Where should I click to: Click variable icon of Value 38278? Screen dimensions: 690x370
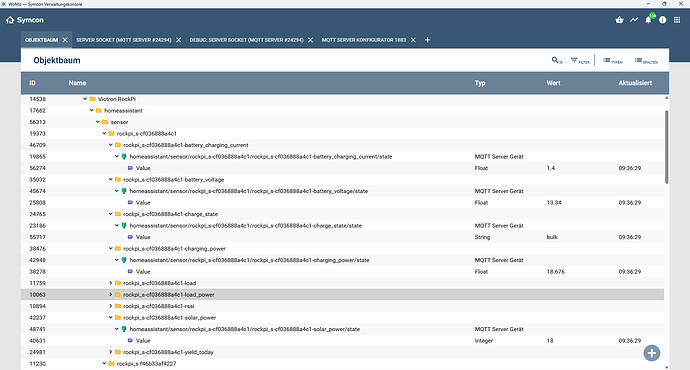[130, 271]
